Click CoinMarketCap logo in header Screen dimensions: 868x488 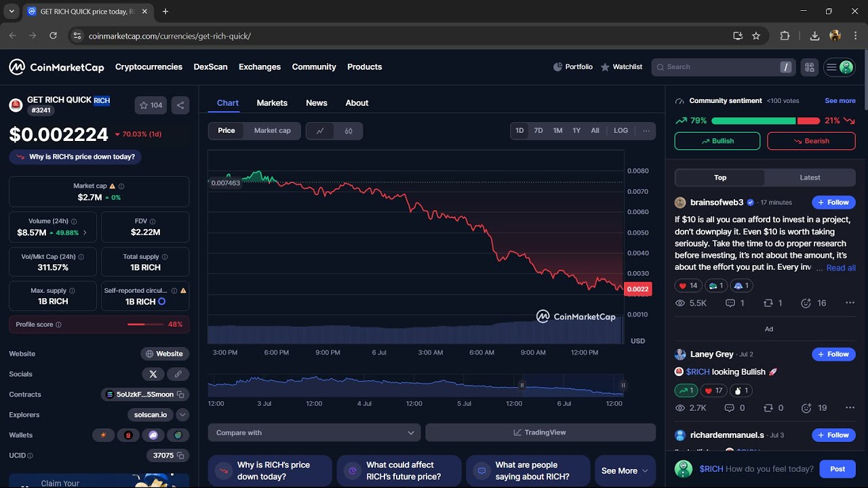point(56,67)
